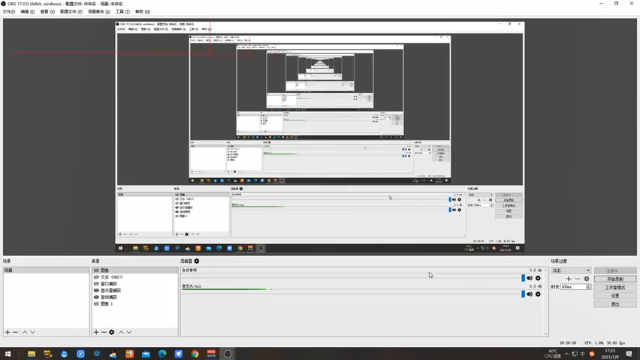Select the 场景 item in scenes list

(x=46, y=270)
